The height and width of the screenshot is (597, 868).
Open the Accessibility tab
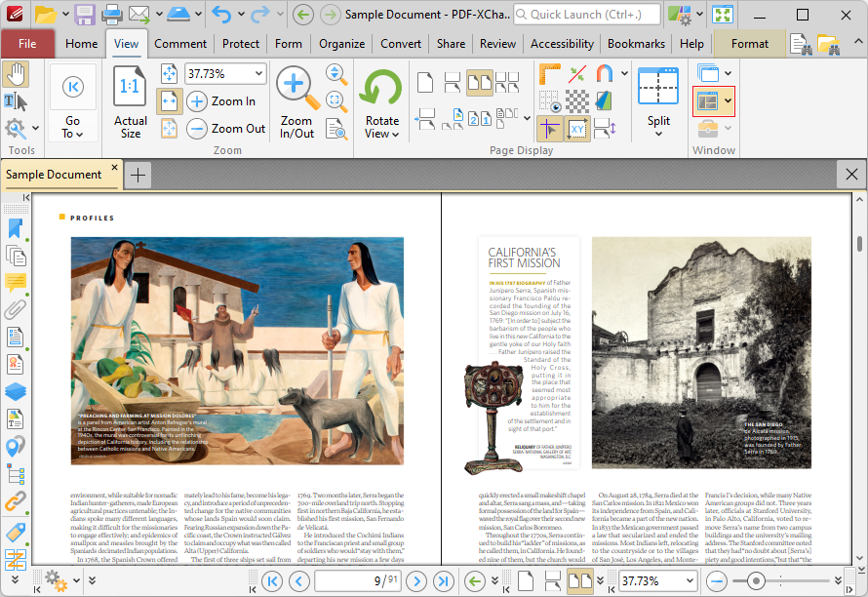(562, 44)
